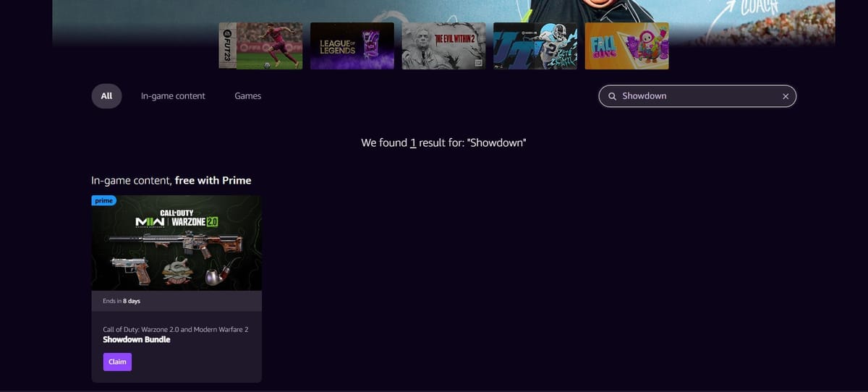Clear the search with the X icon
The width and height of the screenshot is (868, 392).
pos(785,96)
